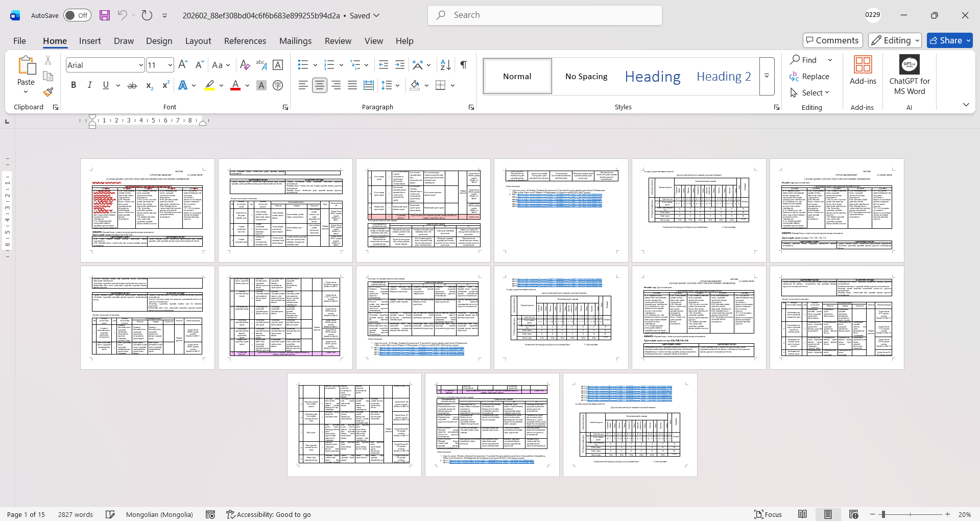Increase indent of the paragraph

click(400, 65)
